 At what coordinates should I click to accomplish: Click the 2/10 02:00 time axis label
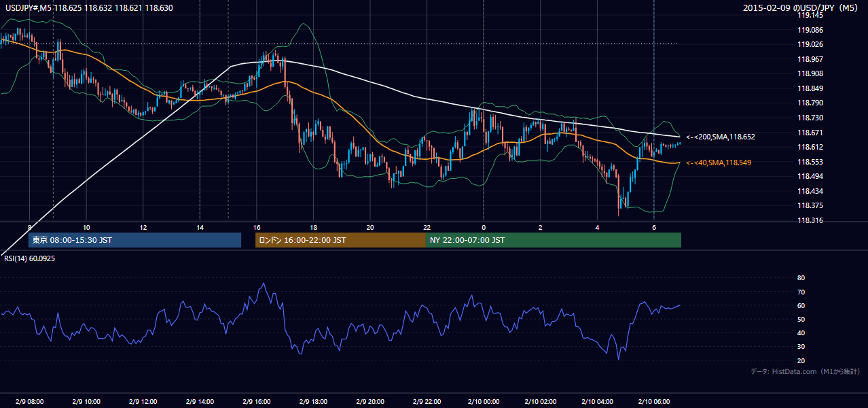coord(540,401)
